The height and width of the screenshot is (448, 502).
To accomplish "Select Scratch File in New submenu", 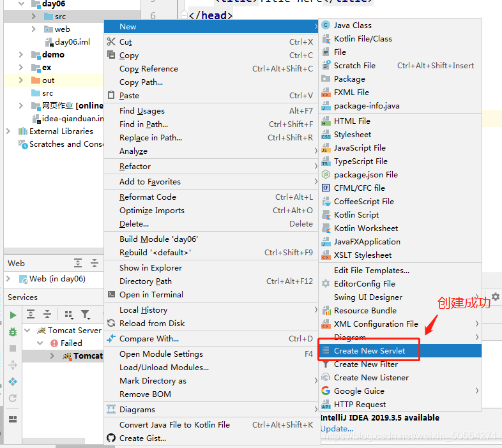I will (x=400, y=66).
